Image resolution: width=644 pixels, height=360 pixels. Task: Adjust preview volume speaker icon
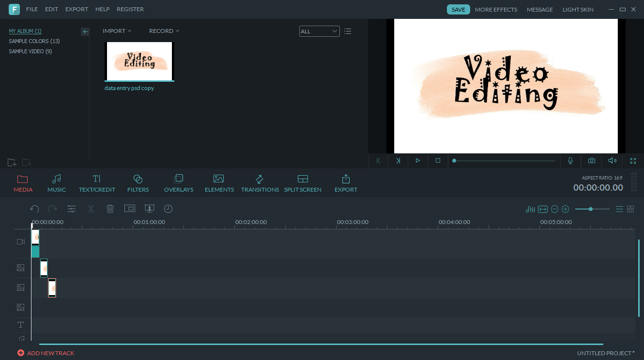pyautogui.click(x=613, y=161)
